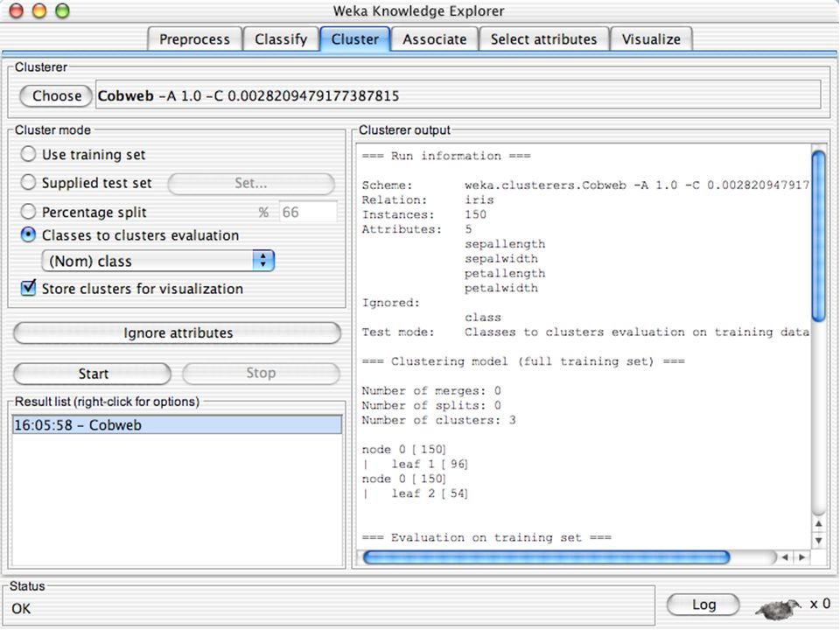
Task: Click the '=== Run information ===' heading
Action: point(446,156)
